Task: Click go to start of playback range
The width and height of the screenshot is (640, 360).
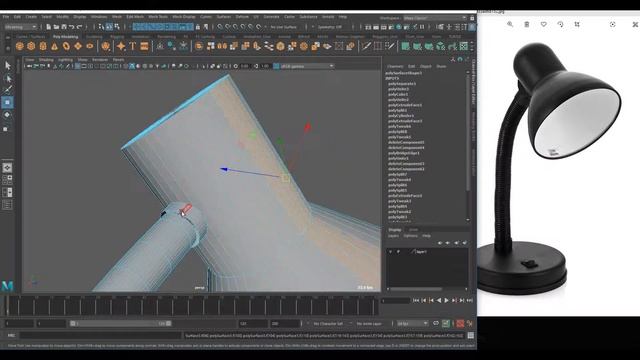Action: [416, 300]
